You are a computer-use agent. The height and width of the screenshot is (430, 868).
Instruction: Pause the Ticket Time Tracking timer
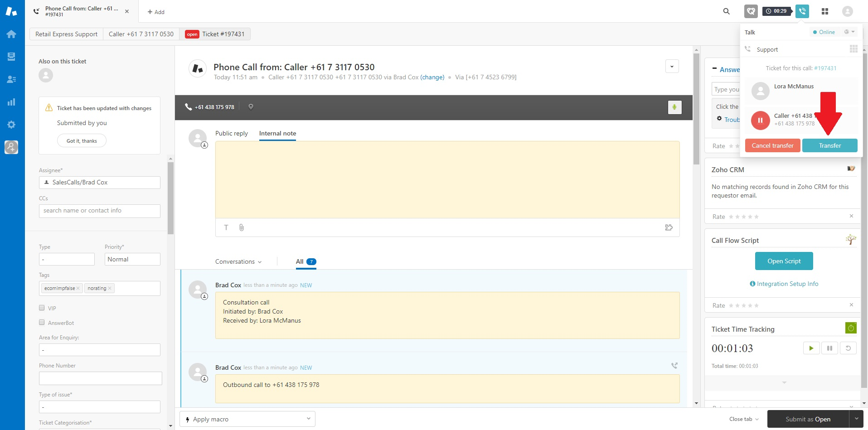point(829,348)
